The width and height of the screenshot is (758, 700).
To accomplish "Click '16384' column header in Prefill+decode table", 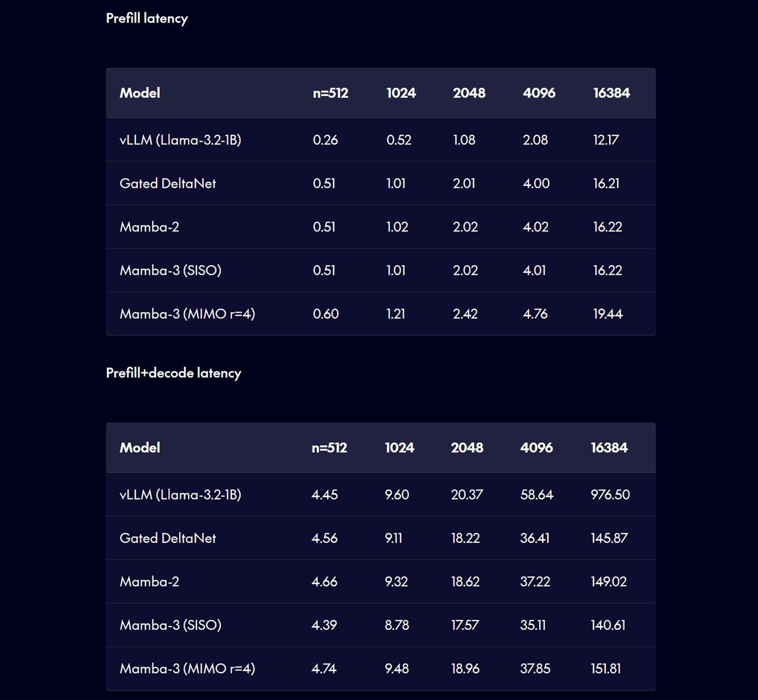I will [x=609, y=448].
